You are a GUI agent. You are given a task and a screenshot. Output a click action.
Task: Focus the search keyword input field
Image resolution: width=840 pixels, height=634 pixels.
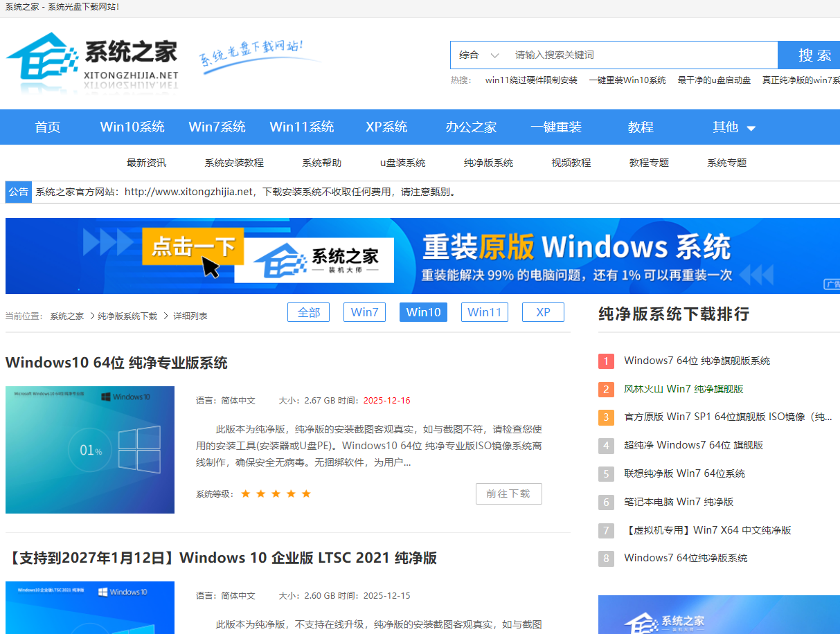pos(643,55)
